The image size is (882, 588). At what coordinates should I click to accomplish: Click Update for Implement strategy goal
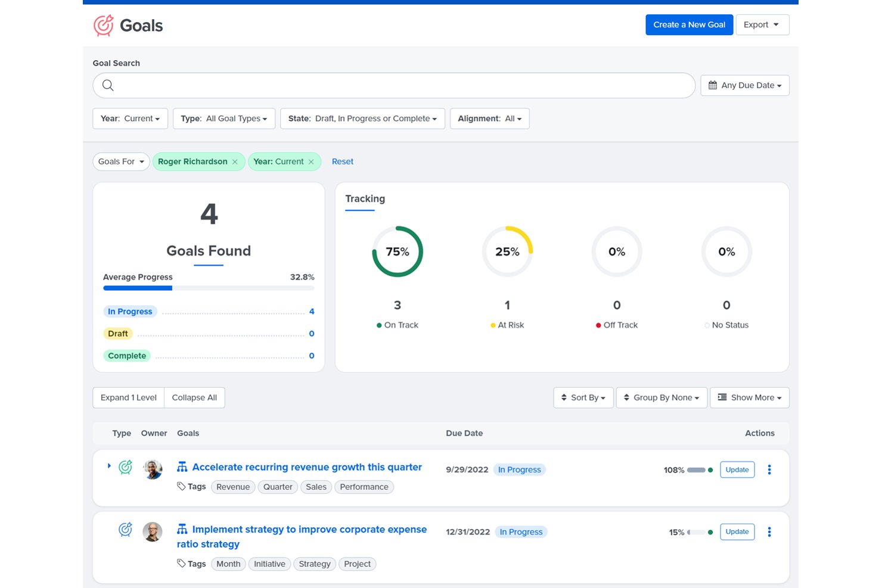[x=737, y=531]
